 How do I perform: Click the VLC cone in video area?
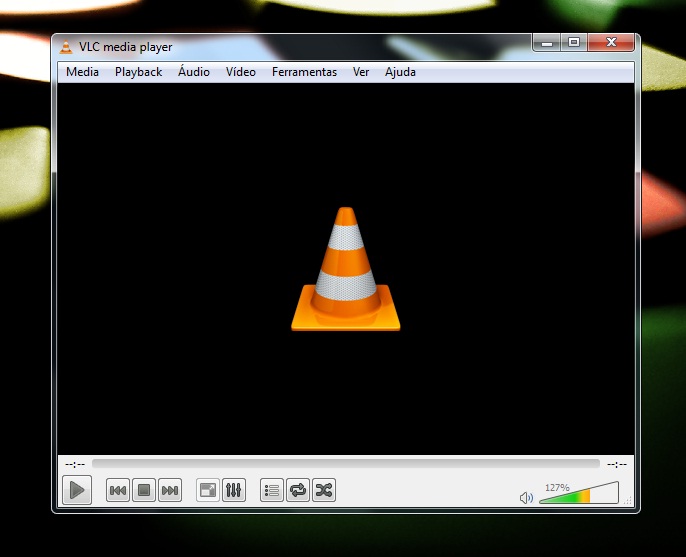pyautogui.click(x=346, y=269)
